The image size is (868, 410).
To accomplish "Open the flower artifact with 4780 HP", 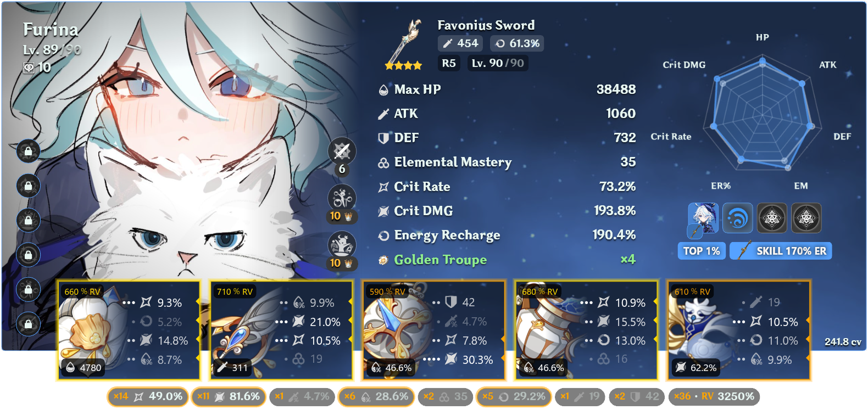I will click(129, 330).
